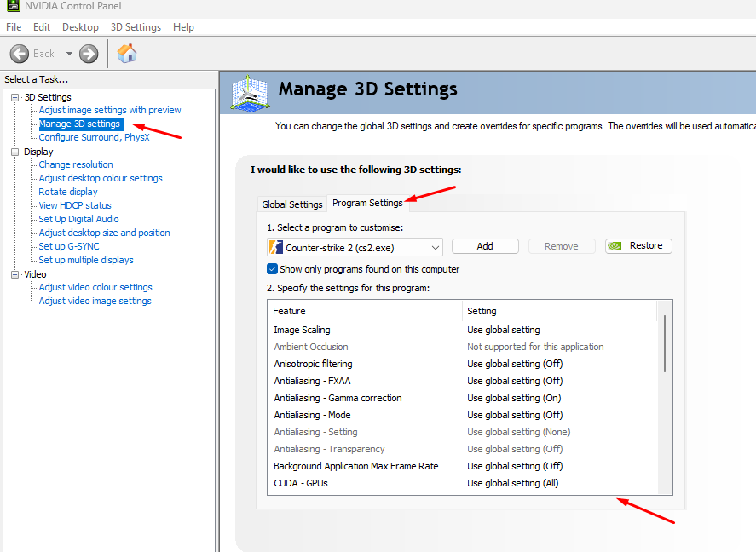Image resolution: width=756 pixels, height=552 pixels.
Task: Select the 3D Settings tree heading
Action: pos(48,97)
